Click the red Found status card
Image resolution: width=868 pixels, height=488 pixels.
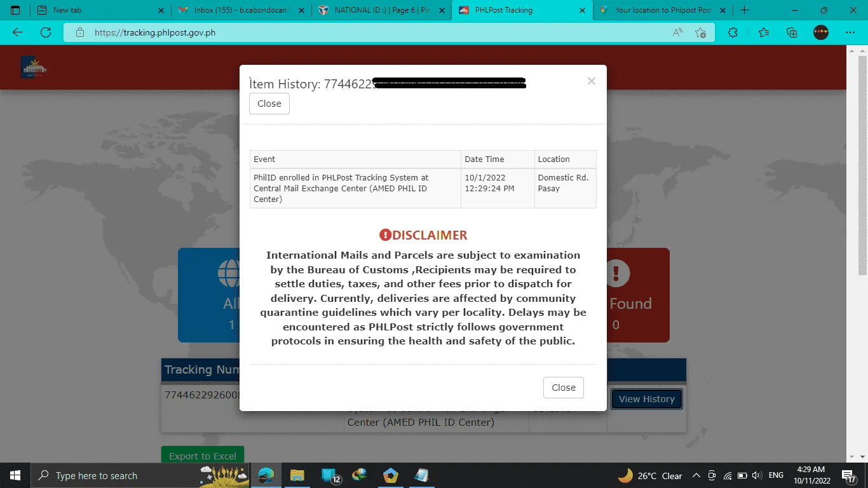638,295
